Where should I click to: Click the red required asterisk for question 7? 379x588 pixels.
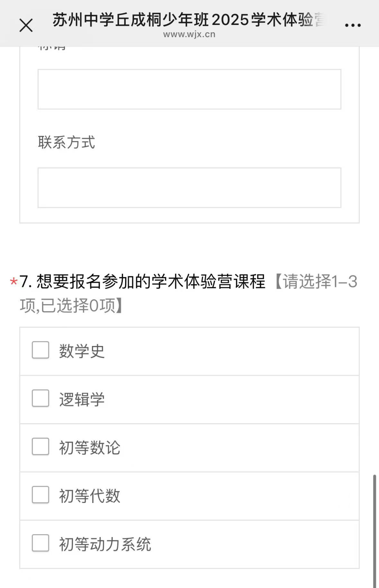tap(14, 282)
